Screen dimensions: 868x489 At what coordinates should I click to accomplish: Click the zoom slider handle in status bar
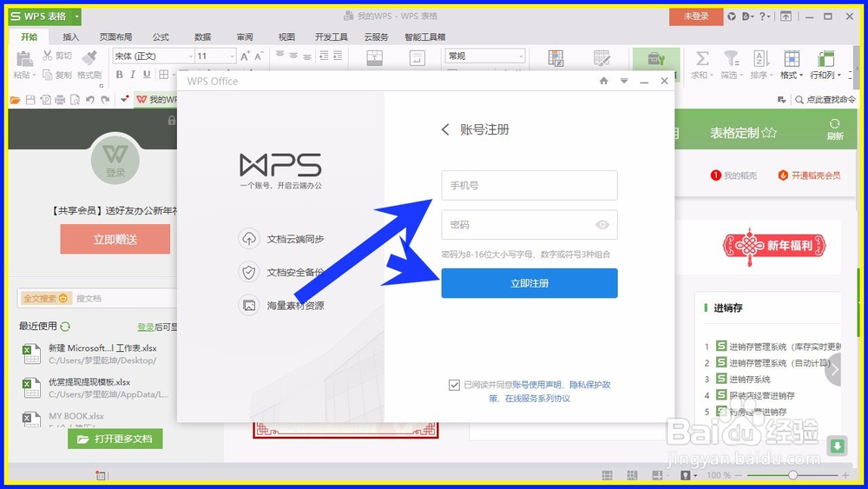click(792, 475)
